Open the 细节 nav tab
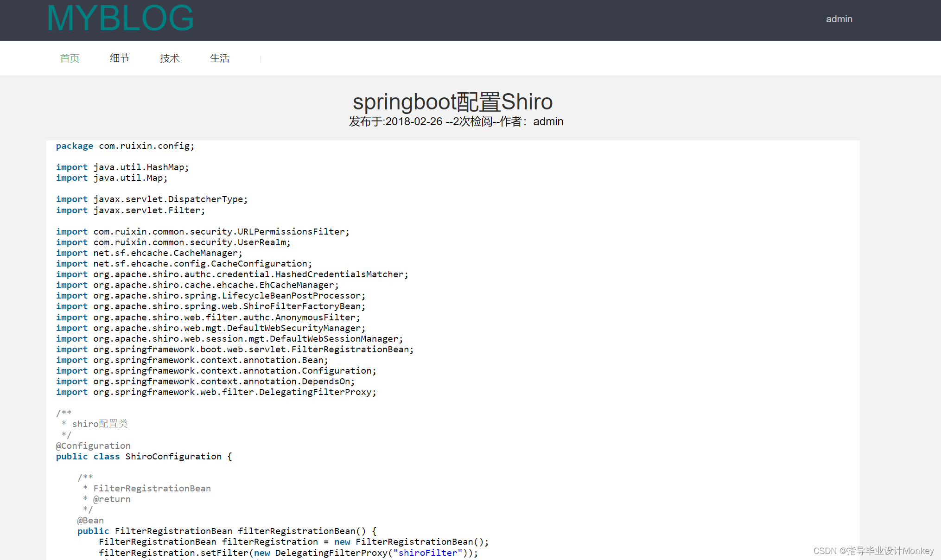The width and height of the screenshot is (941, 560). [x=120, y=58]
